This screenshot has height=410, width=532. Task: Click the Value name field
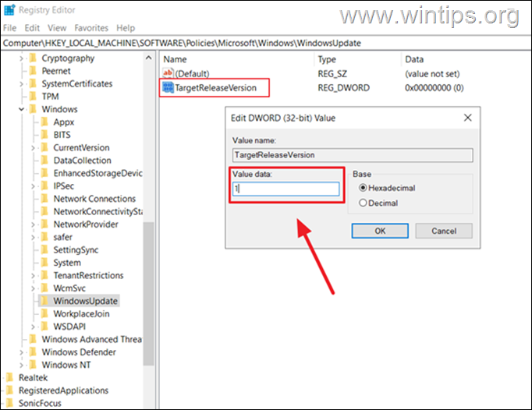(x=353, y=155)
